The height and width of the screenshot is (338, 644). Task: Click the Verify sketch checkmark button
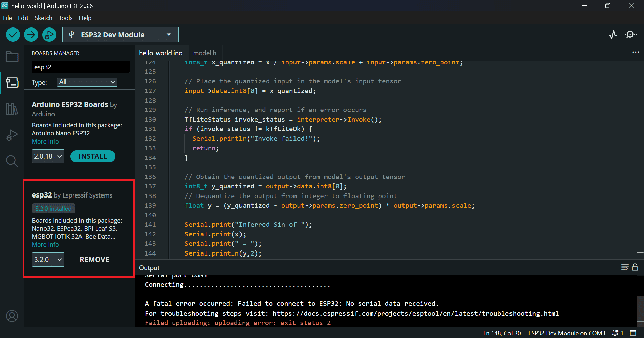pos(13,35)
